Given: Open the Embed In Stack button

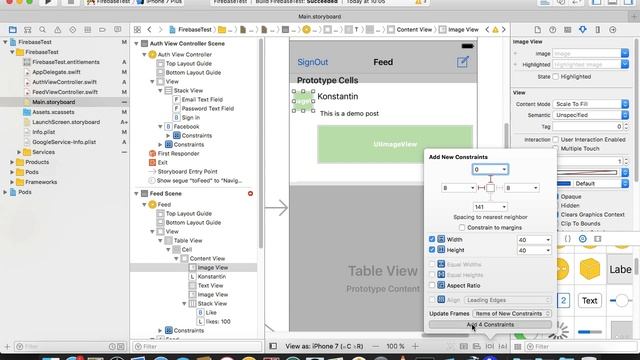Looking at the screenshot, I should coord(464,346).
